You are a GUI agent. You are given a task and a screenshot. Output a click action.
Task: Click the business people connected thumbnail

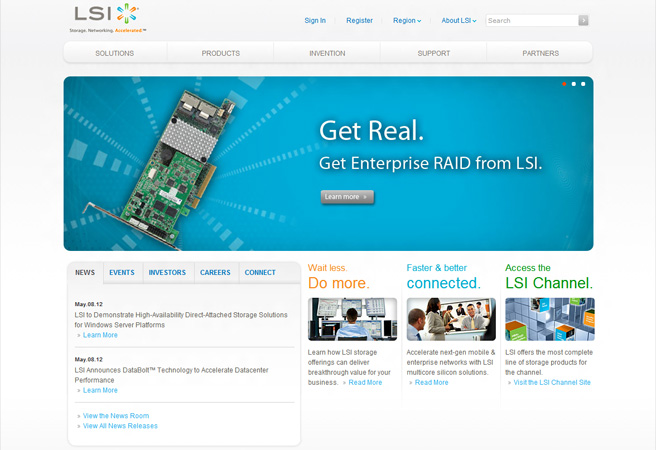[451, 319]
